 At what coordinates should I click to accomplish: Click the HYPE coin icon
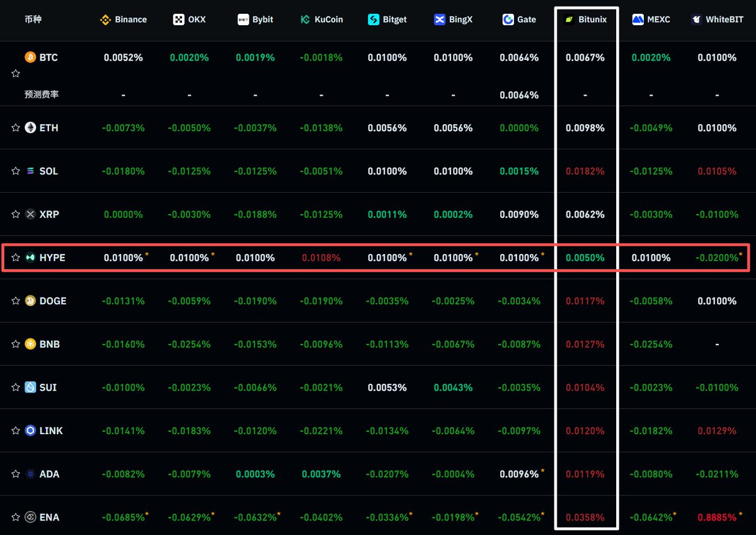click(x=30, y=258)
